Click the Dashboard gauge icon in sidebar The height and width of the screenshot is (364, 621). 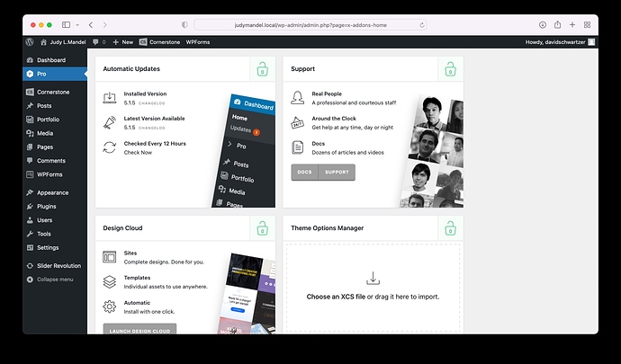pos(30,60)
